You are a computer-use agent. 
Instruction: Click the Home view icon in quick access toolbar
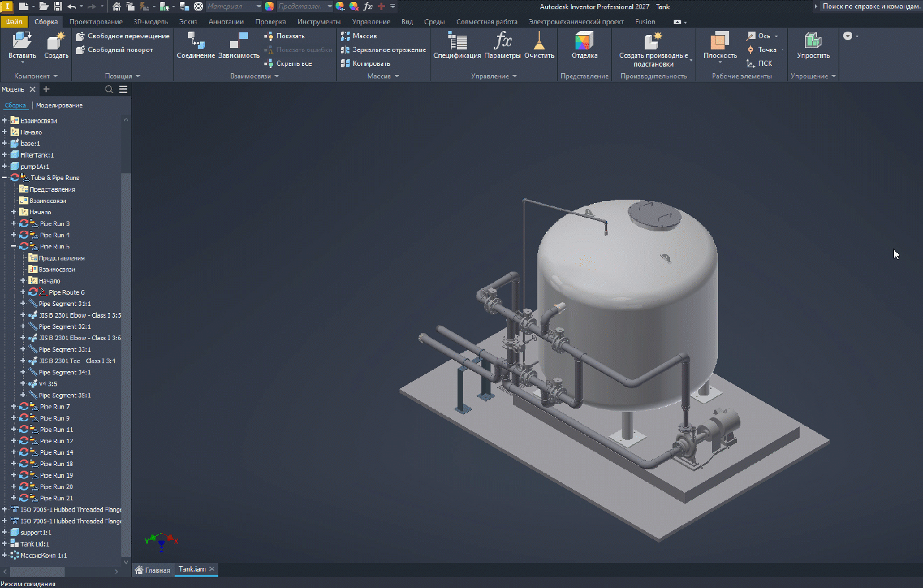tap(117, 6)
